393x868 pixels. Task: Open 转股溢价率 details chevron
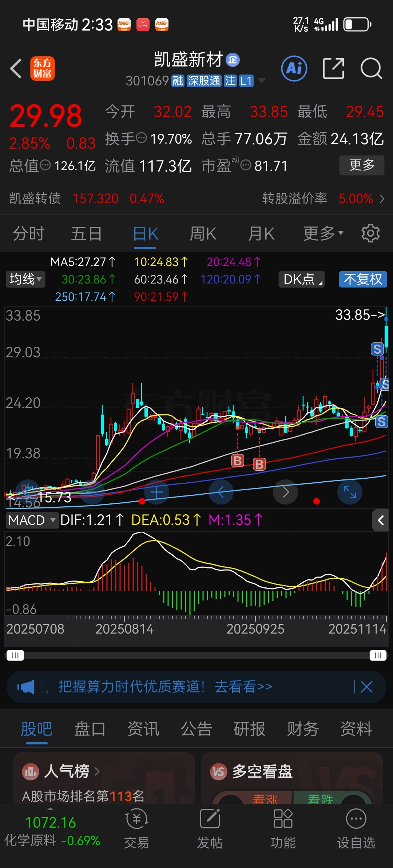(x=382, y=199)
